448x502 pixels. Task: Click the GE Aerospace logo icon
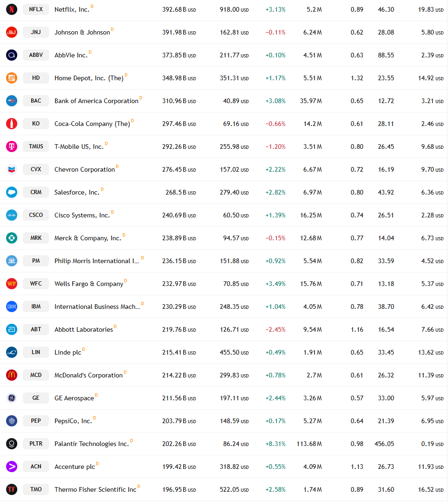point(12,398)
